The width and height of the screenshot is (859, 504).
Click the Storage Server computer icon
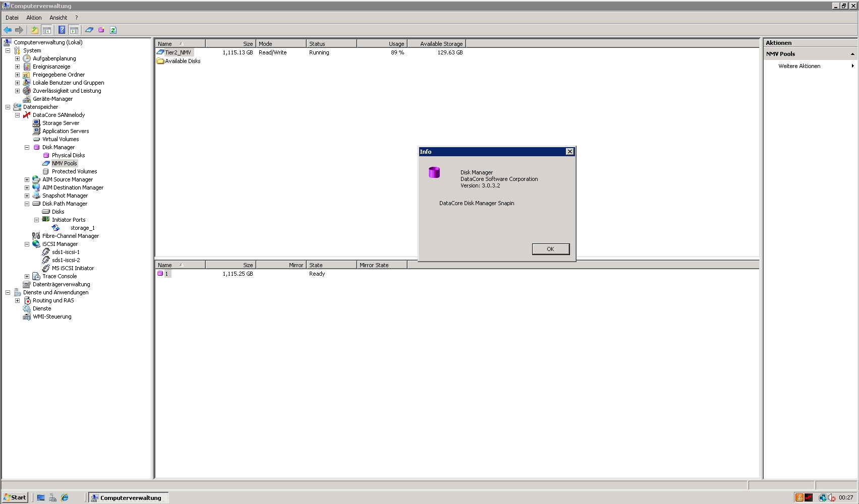(x=36, y=123)
